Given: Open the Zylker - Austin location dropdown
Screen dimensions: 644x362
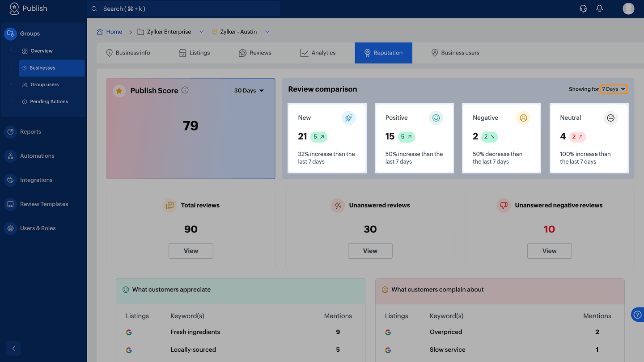Looking at the screenshot, I should pos(267,32).
